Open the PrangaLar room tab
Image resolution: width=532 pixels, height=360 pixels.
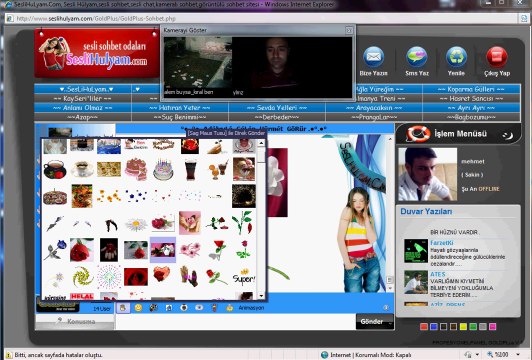pos(374,117)
